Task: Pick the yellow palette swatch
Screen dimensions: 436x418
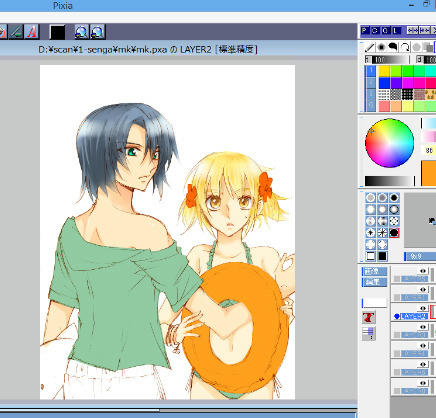Action: (x=384, y=71)
